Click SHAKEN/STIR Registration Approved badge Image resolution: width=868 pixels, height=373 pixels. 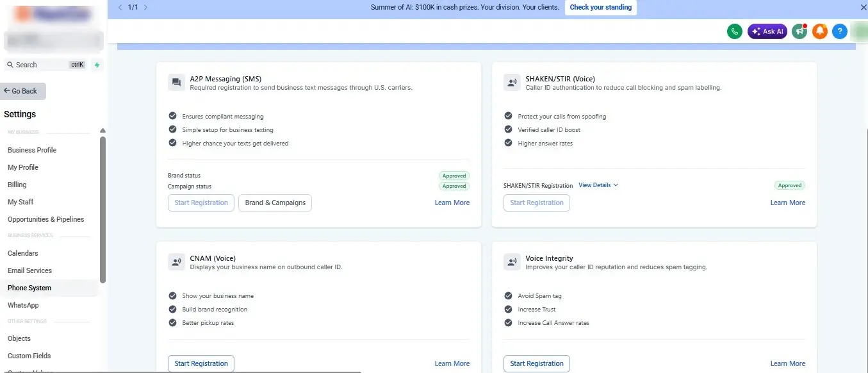point(790,186)
